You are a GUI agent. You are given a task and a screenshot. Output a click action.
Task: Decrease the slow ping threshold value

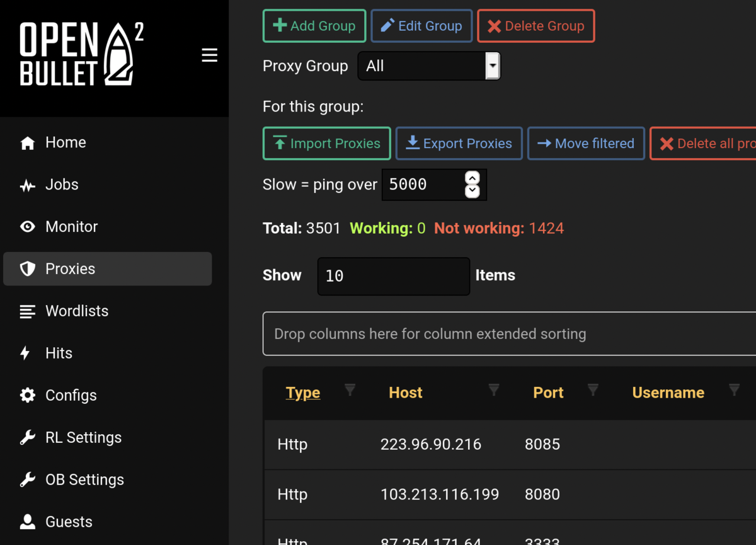click(x=472, y=192)
